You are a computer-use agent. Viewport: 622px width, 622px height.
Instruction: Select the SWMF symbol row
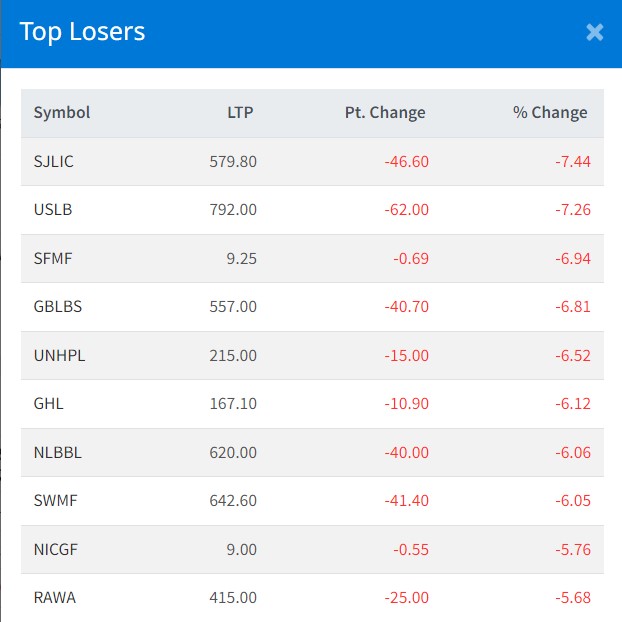pos(56,501)
